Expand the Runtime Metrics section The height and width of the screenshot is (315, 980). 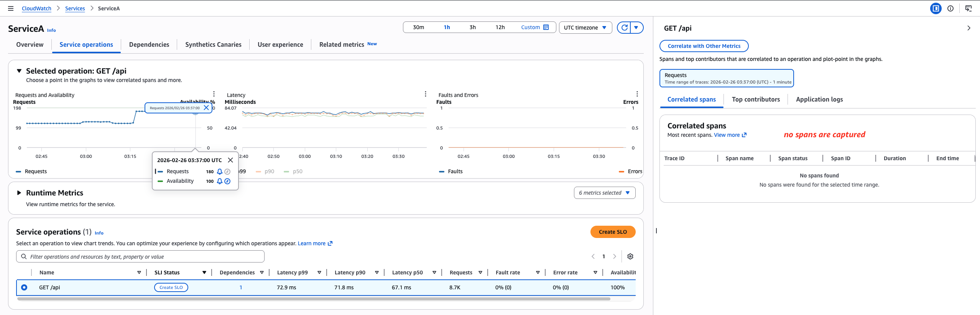click(x=19, y=193)
